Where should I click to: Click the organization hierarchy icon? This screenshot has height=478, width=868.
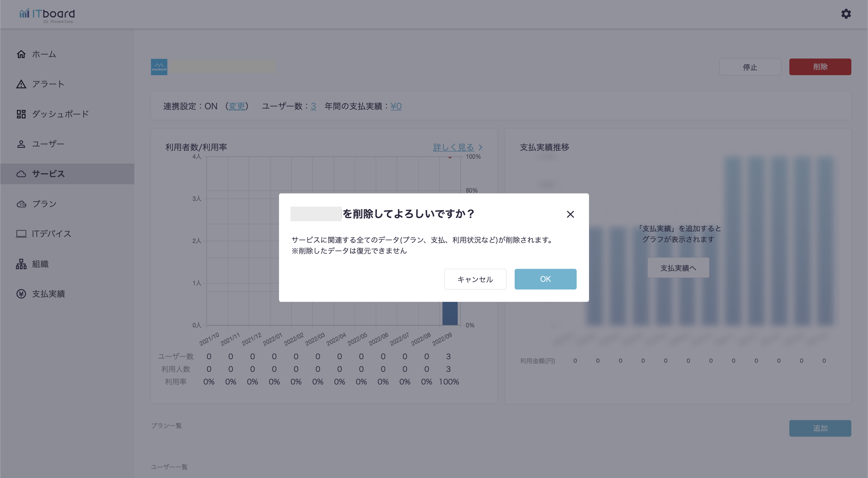click(21, 264)
